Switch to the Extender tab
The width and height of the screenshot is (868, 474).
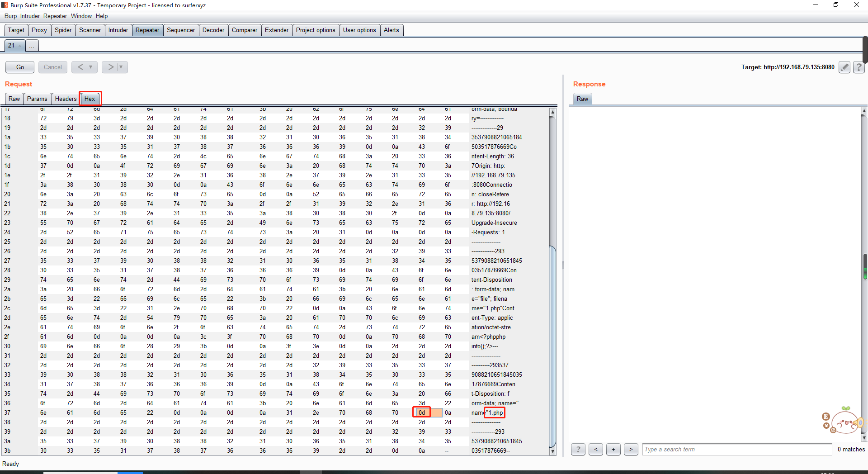point(277,30)
